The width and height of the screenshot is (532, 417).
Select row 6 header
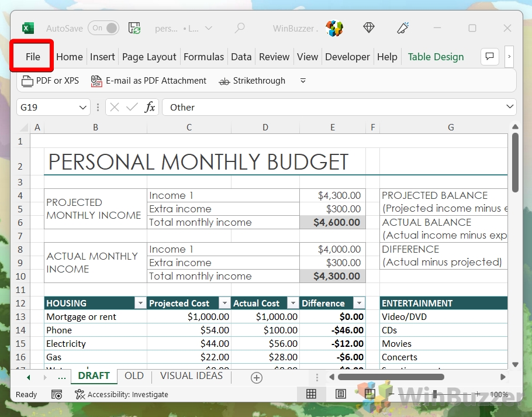pyautogui.click(x=20, y=223)
